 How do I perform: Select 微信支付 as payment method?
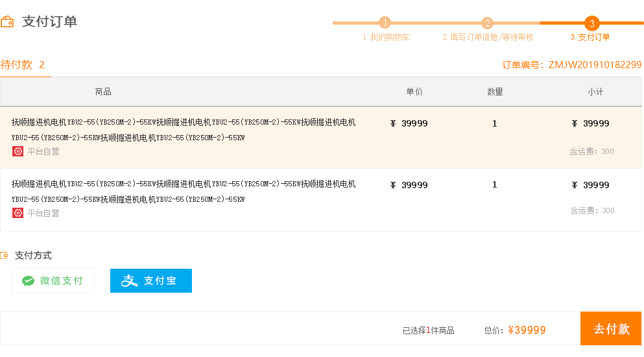pos(53,281)
